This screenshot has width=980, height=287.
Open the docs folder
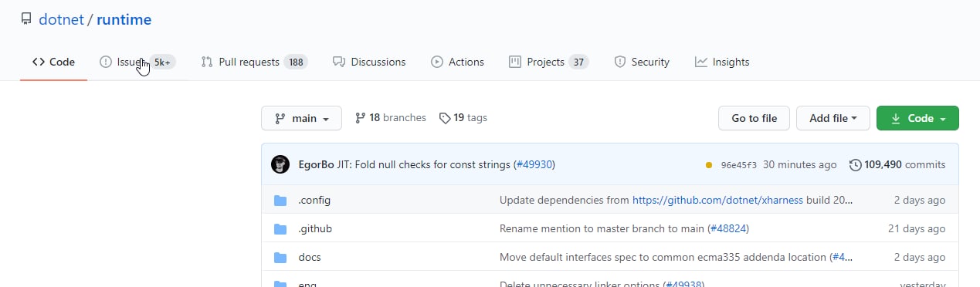pyautogui.click(x=310, y=257)
